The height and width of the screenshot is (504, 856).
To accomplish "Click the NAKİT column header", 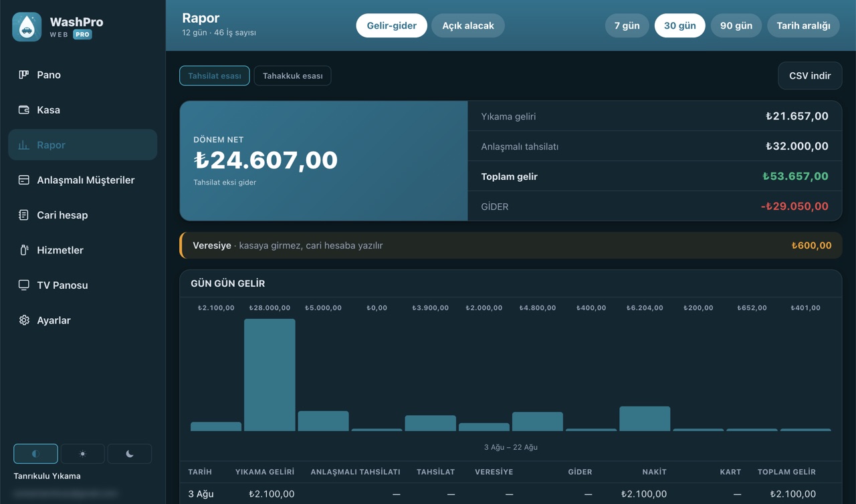I will 654,472.
